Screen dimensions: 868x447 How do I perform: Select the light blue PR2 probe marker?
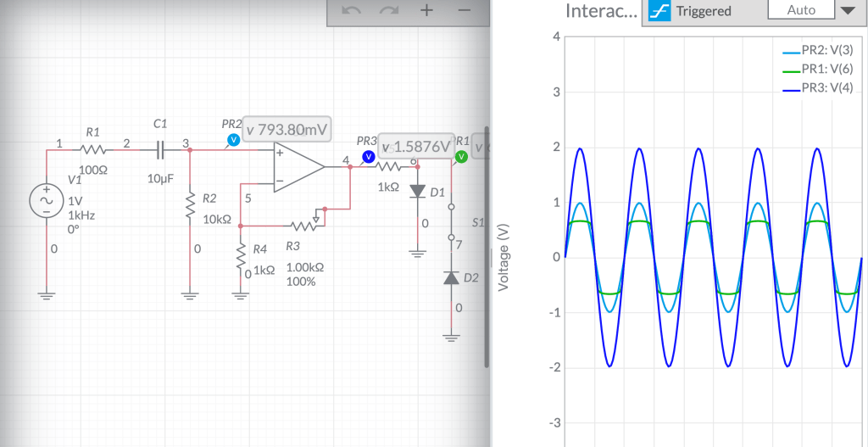coord(234,139)
